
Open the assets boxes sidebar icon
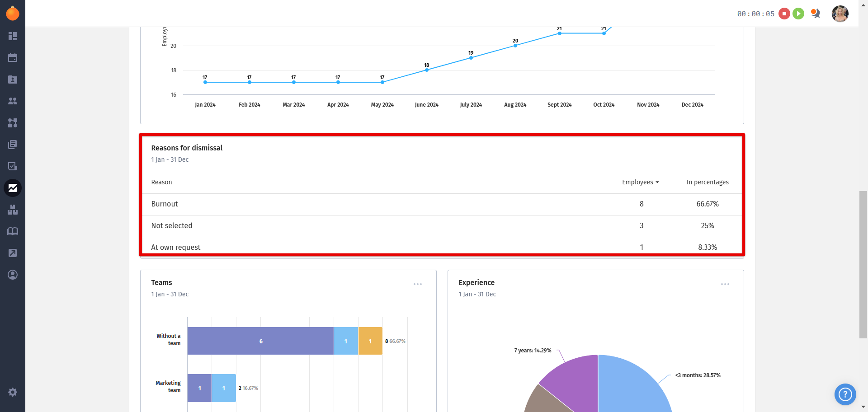click(13, 210)
